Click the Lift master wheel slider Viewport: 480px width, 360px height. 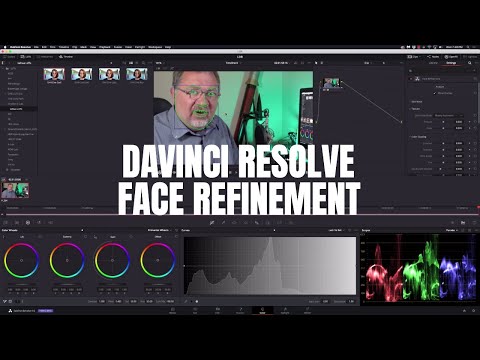coord(22,284)
